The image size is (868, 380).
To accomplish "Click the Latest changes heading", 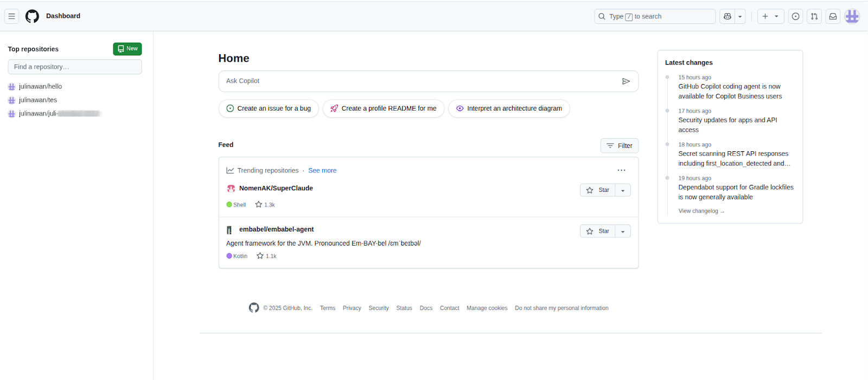I will coord(689,63).
